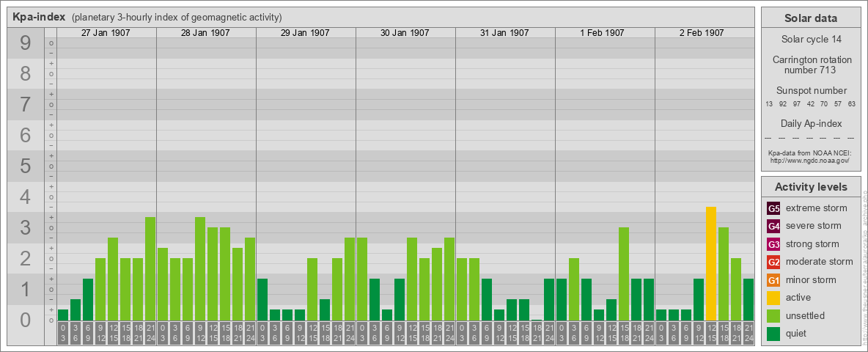Viewport: 868px width, 352px height.
Task: Click the G4 severe storm legend icon
Action: (773, 227)
